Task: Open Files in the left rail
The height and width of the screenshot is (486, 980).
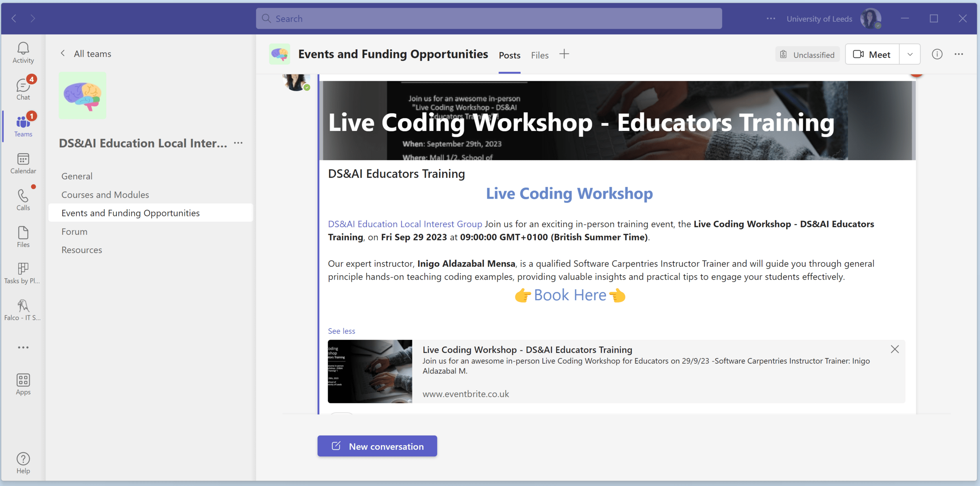Action: 23,237
